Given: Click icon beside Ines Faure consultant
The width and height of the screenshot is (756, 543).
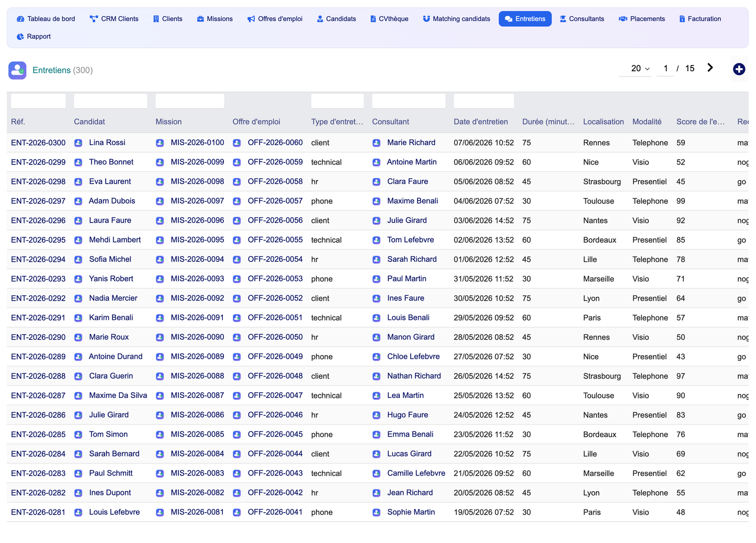Looking at the screenshot, I should [x=377, y=298].
